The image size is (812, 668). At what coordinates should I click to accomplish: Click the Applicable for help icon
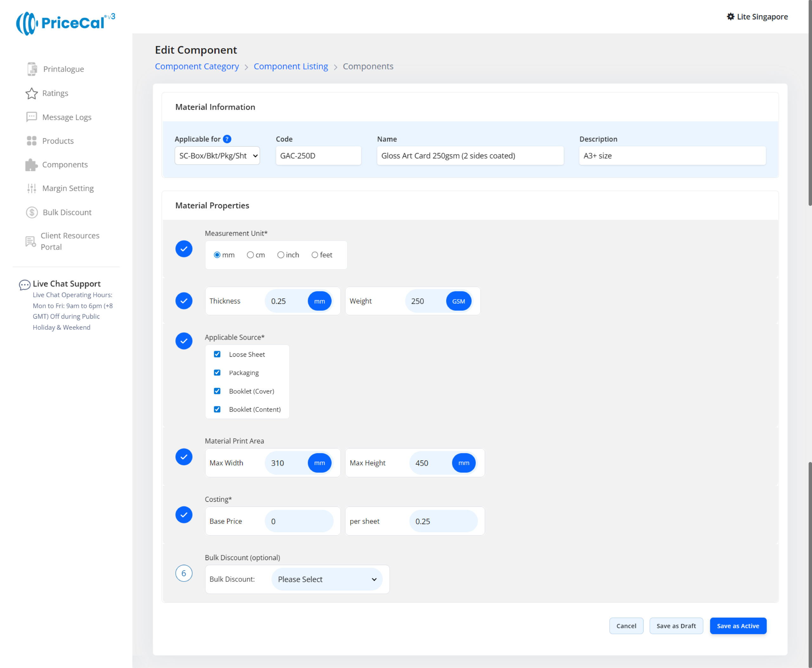tap(227, 139)
